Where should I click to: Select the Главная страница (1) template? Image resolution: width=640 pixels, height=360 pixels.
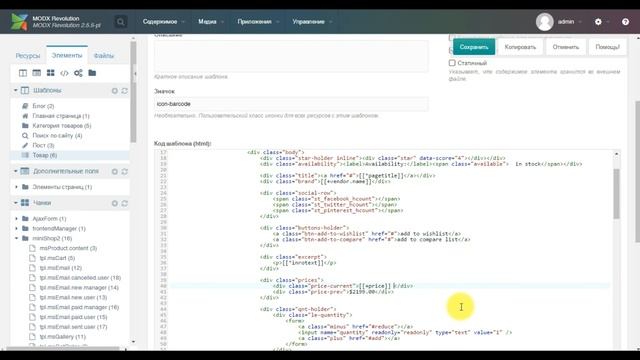point(61,116)
